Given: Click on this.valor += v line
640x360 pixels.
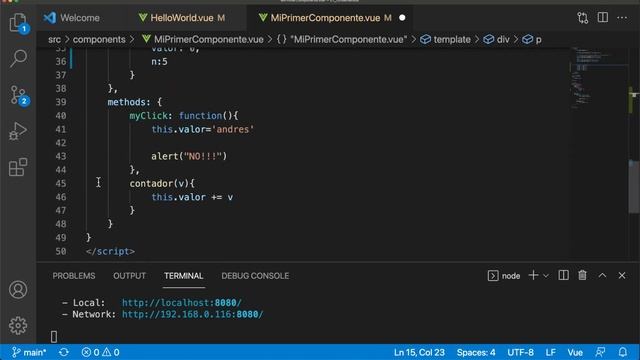Looking at the screenshot, I should 192,197.
